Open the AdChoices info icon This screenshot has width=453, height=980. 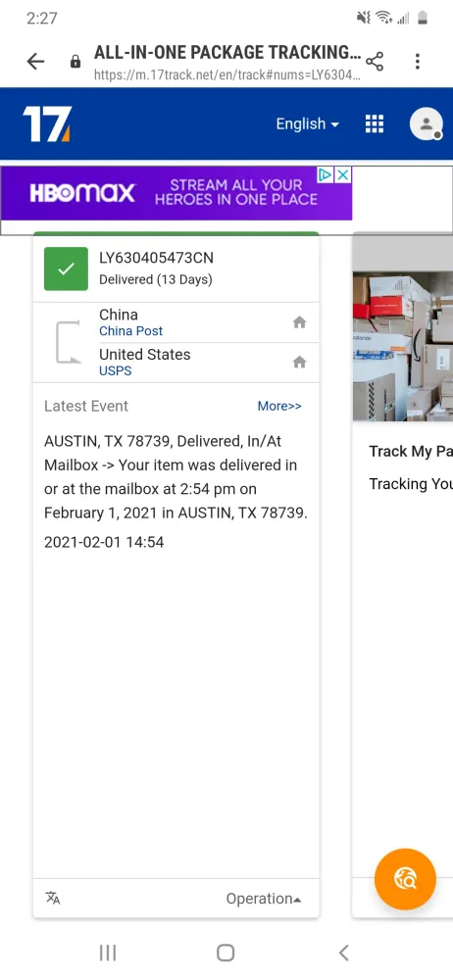coord(326,175)
